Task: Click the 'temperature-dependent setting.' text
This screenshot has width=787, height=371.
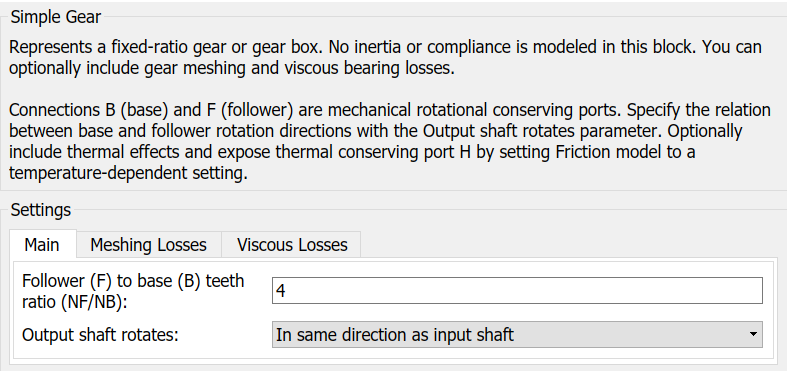Action: coord(128,174)
